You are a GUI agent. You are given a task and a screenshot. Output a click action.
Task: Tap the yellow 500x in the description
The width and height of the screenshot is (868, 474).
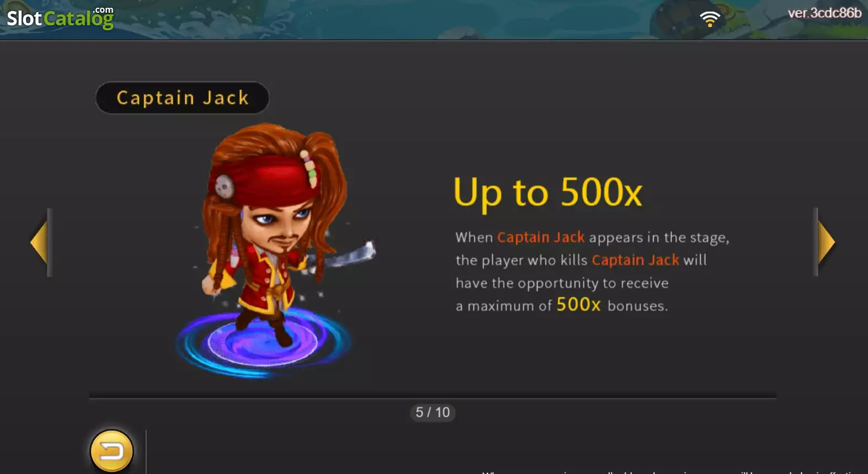click(x=578, y=305)
